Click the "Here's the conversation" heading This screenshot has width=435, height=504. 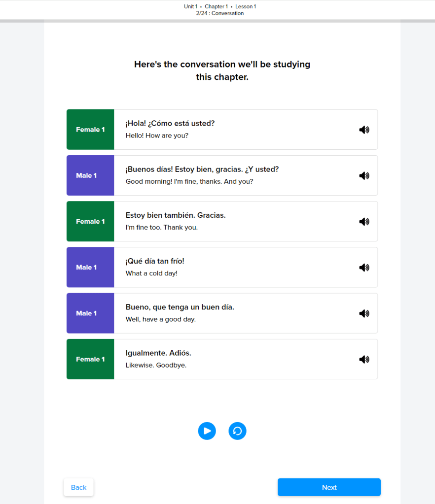tap(222, 70)
